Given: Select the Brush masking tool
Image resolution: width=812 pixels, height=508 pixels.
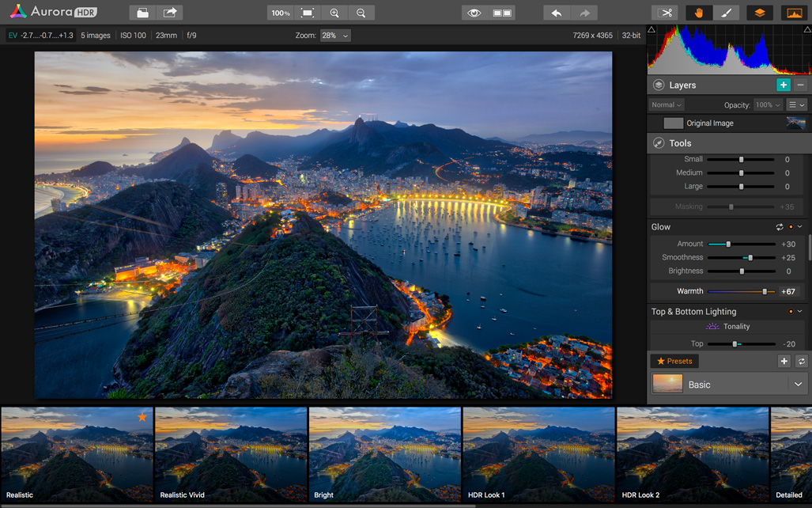Looking at the screenshot, I should (726, 13).
